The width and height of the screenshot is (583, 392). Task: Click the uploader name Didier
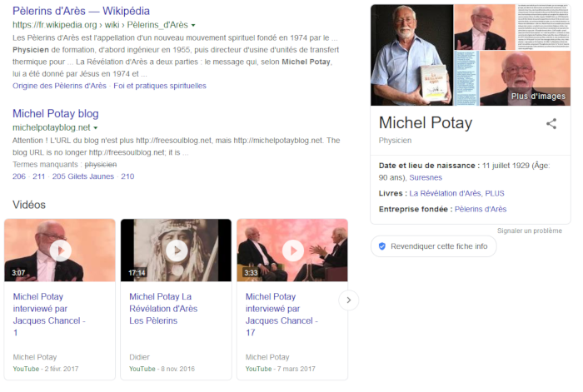[x=139, y=357]
